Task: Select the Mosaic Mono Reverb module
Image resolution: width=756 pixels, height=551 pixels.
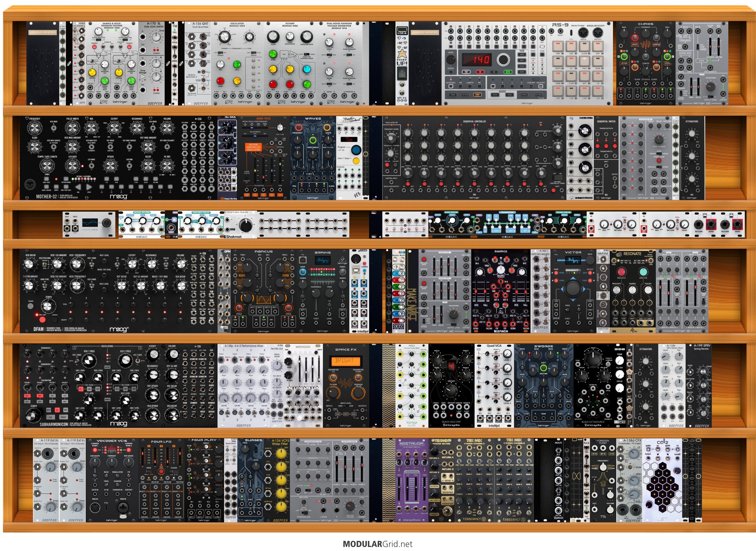Action: (142, 224)
